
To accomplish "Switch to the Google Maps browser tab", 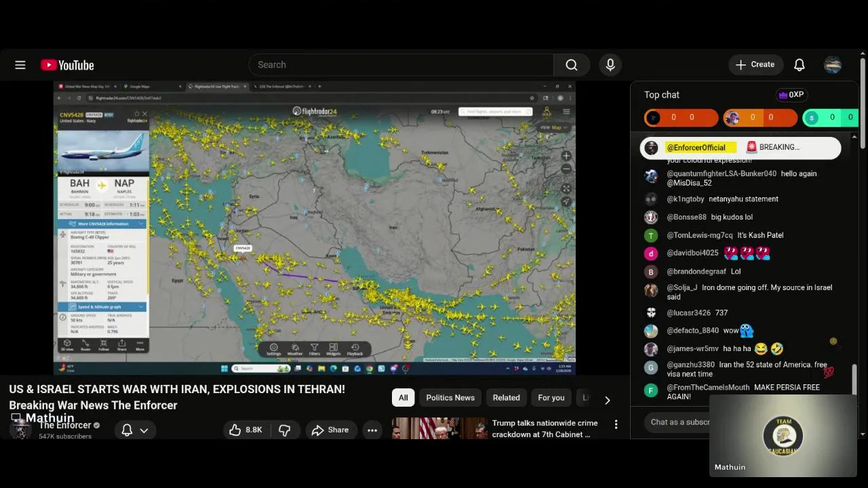I will coord(151,87).
